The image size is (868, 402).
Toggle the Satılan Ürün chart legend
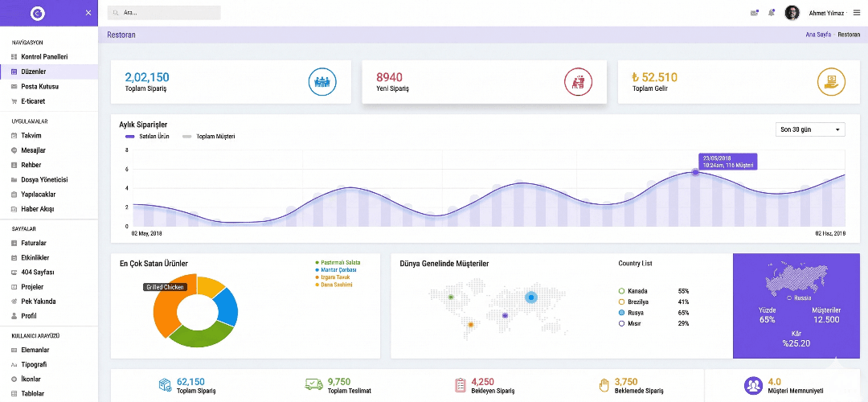(x=146, y=137)
